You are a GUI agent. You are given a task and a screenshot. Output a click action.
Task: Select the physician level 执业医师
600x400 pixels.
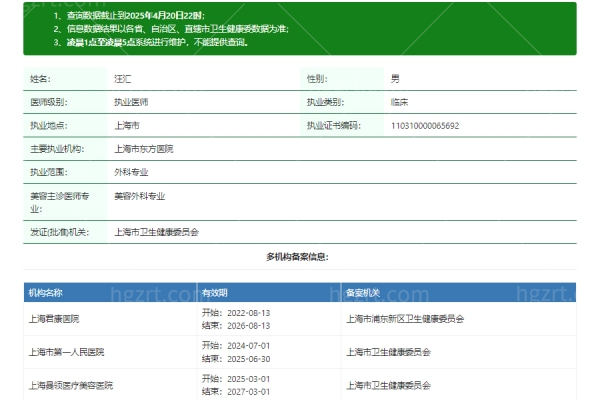(x=131, y=102)
